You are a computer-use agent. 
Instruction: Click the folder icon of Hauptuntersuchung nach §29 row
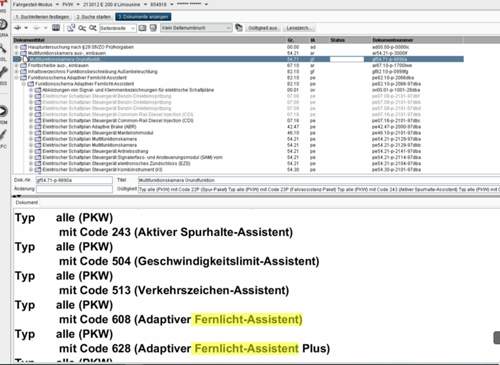click(x=23, y=47)
